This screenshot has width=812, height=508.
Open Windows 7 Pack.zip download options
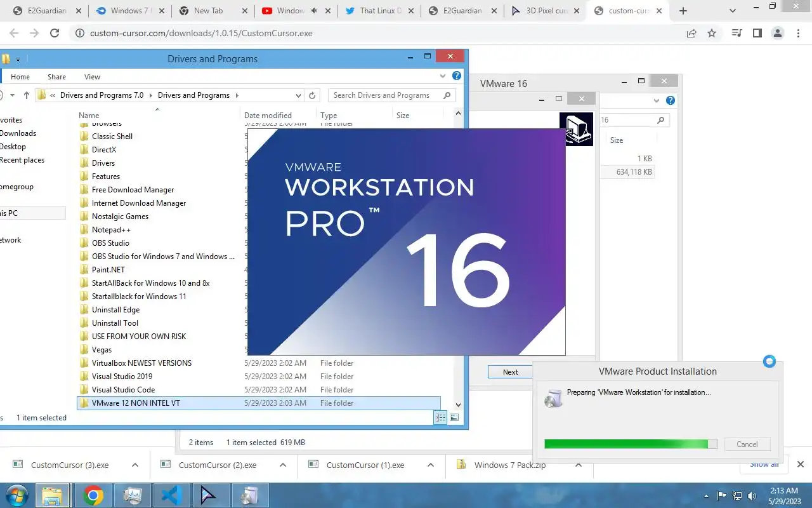pyautogui.click(x=579, y=465)
